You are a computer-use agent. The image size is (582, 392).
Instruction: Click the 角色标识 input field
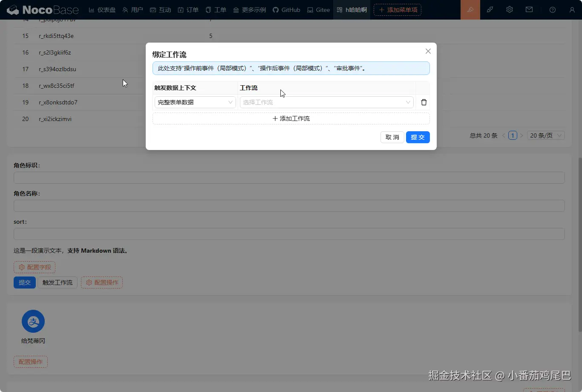tap(289, 178)
